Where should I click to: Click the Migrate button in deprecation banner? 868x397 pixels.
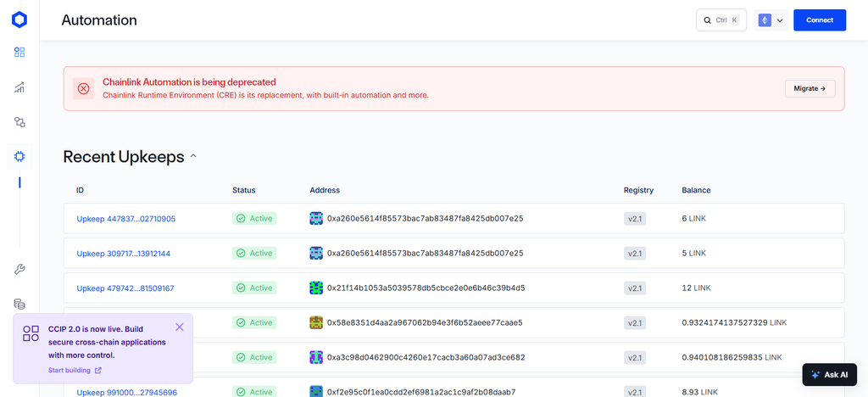pyautogui.click(x=810, y=88)
